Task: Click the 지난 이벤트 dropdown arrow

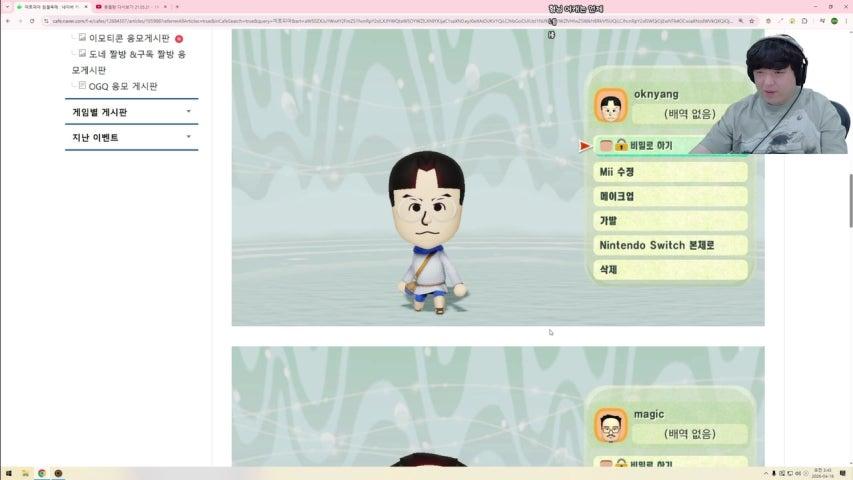Action: pos(188,137)
